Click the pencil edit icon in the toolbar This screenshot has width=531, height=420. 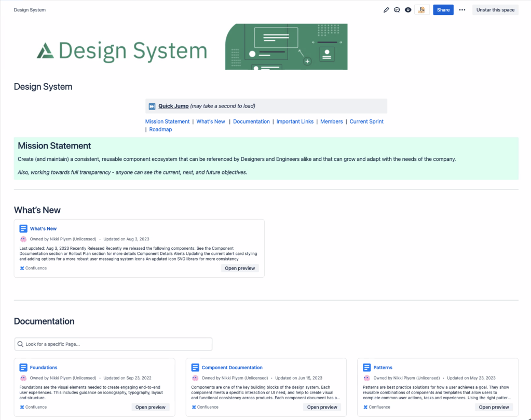[386, 9]
